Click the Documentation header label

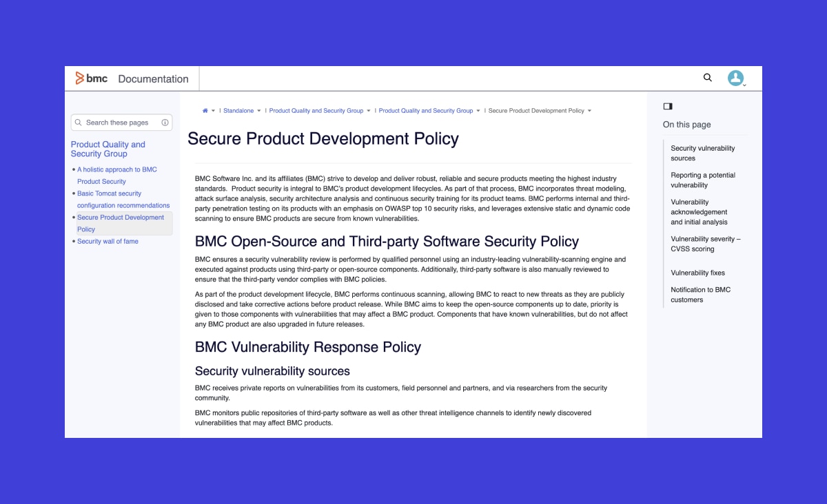pos(153,78)
